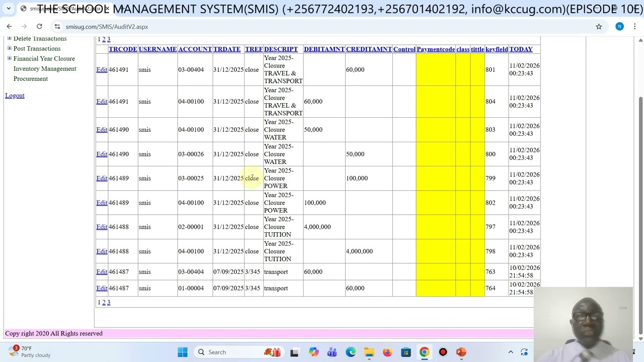Edit the row with keyfield 803
This screenshot has width=644, height=362.
pyautogui.click(x=102, y=130)
